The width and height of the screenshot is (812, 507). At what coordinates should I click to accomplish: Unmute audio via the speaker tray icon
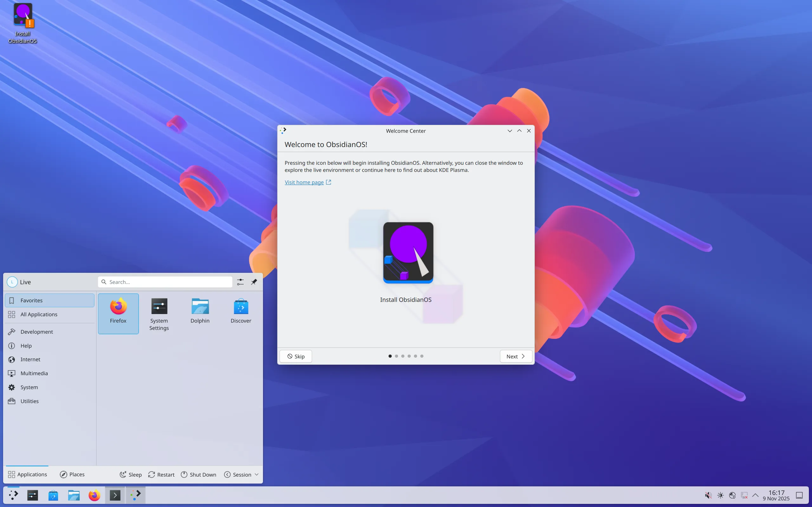708,495
